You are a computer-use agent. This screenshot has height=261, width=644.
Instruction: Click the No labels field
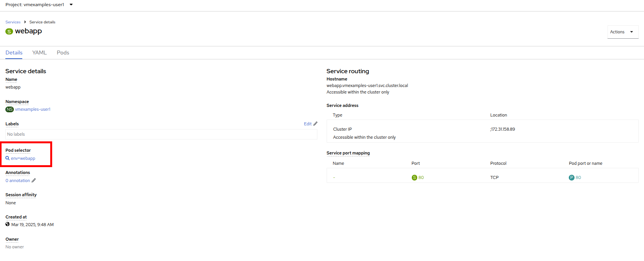161,134
